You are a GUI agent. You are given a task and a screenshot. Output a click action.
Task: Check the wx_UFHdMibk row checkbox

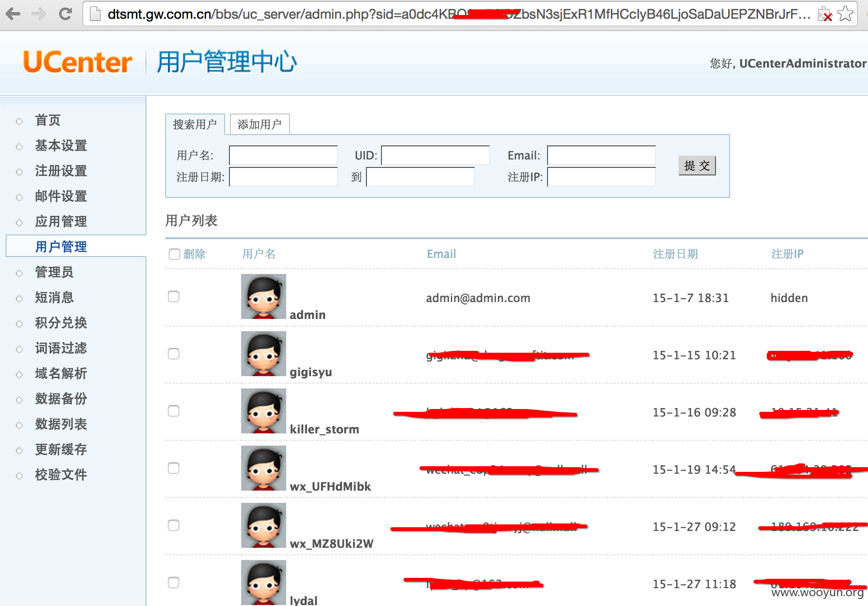pos(174,468)
